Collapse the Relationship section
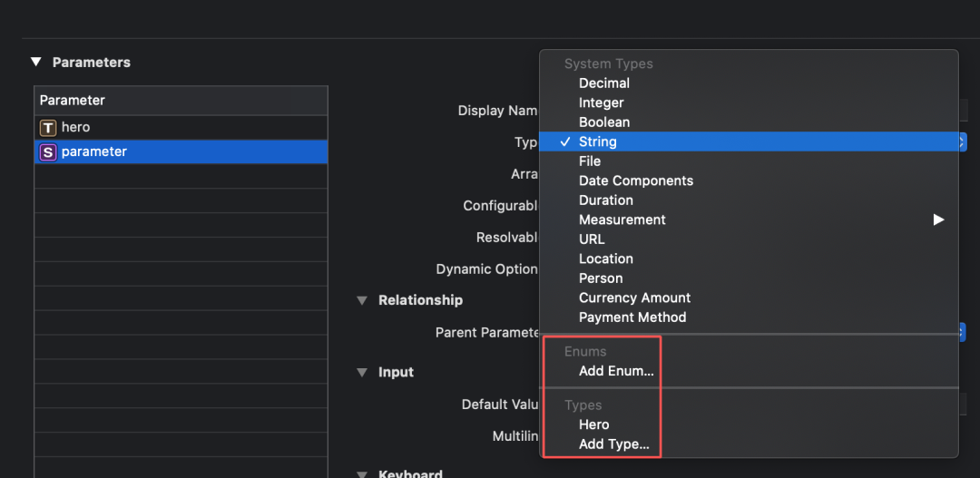980x478 pixels. (x=363, y=300)
